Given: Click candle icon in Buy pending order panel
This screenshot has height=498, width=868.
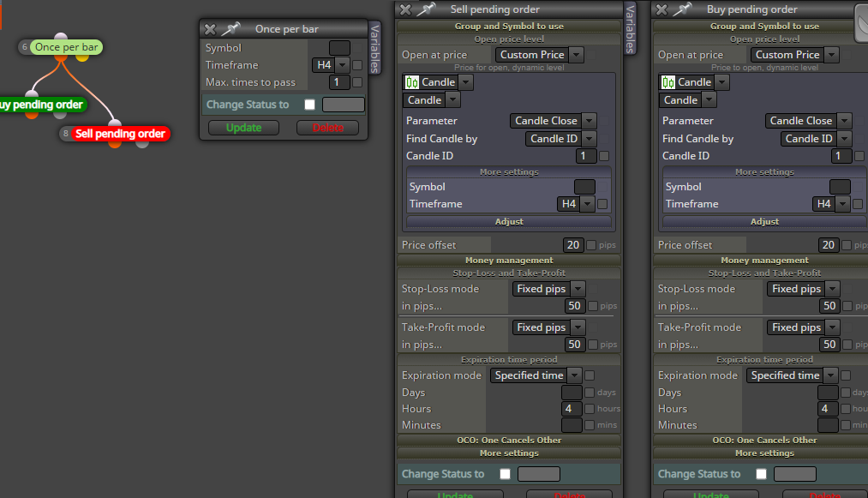Looking at the screenshot, I should click(668, 82).
